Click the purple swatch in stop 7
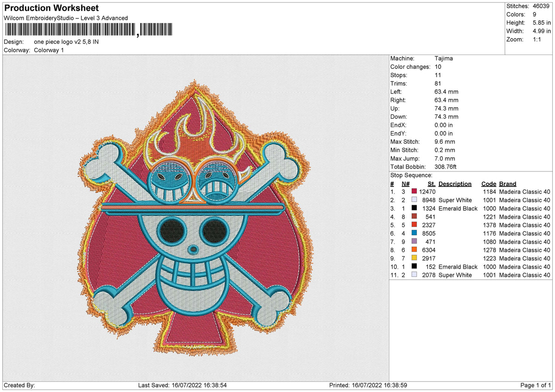This screenshot has height=392, width=555. (x=414, y=241)
